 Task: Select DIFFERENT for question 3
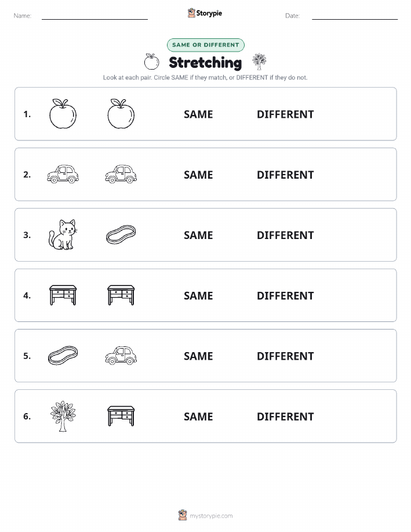coord(285,235)
